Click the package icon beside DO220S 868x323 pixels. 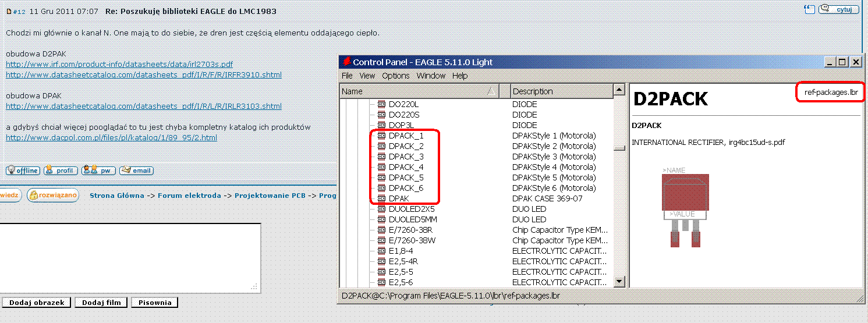pyautogui.click(x=382, y=115)
